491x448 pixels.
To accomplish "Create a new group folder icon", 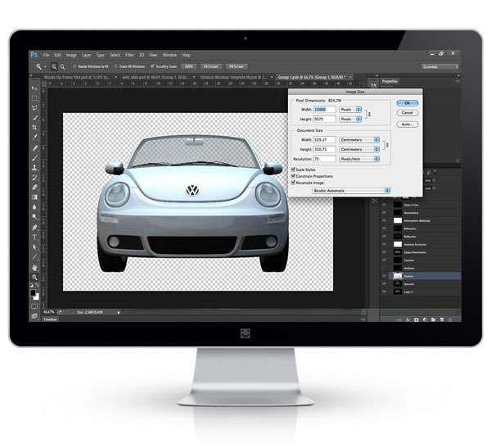I will [x=434, y=319].
